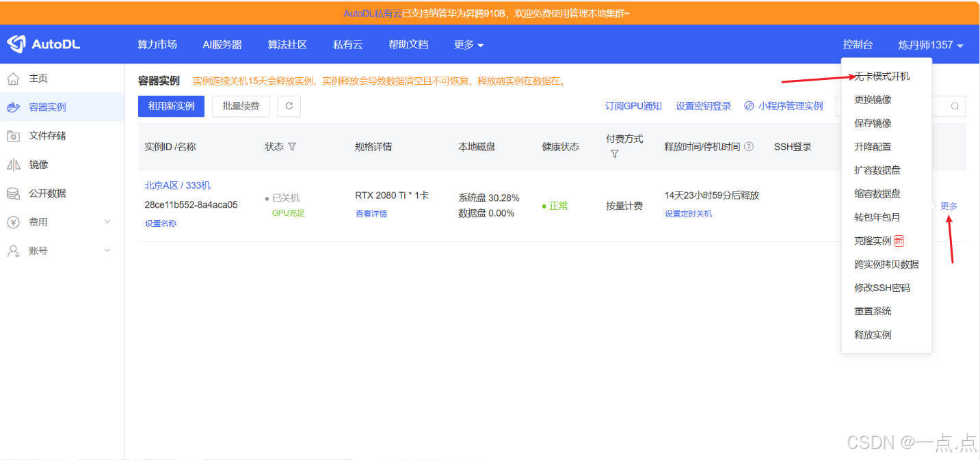Go to 算法社区

click(287, 44)
